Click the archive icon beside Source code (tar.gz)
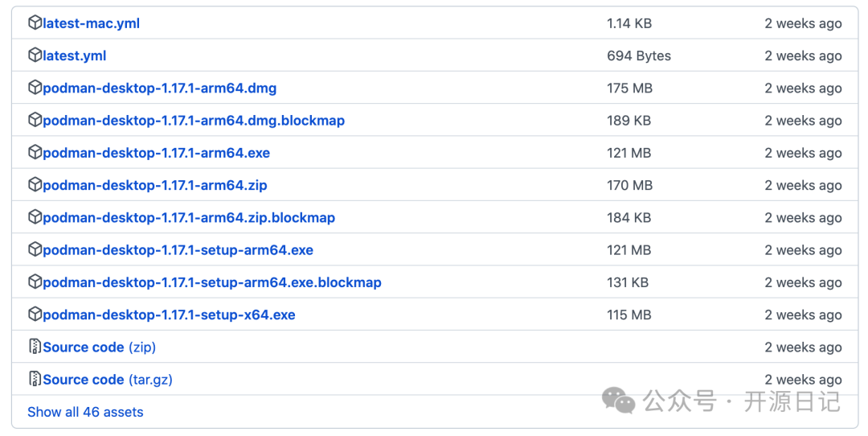The width and height of the screenshot is (868, 436). pos(35,380)
